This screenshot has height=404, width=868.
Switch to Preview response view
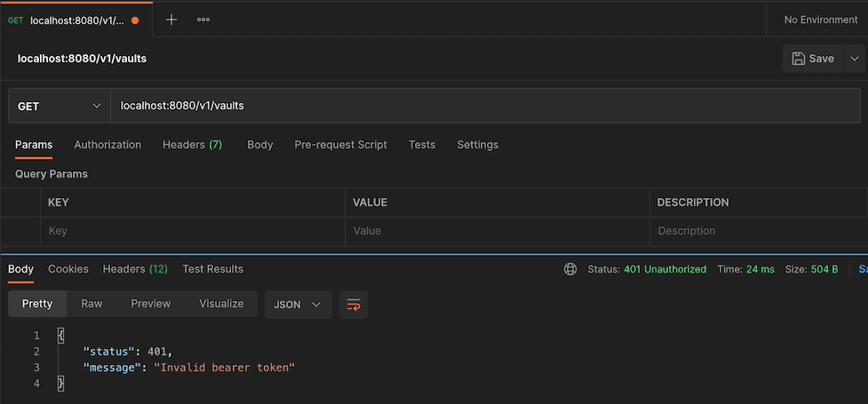click(x=150, y=304)
